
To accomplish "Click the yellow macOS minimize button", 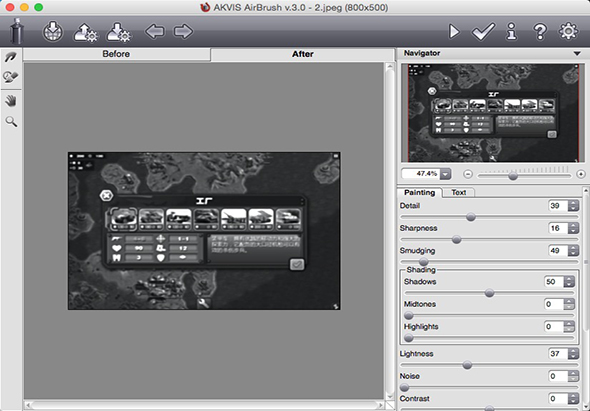I will pyautogui.click(x=24, y=7).
